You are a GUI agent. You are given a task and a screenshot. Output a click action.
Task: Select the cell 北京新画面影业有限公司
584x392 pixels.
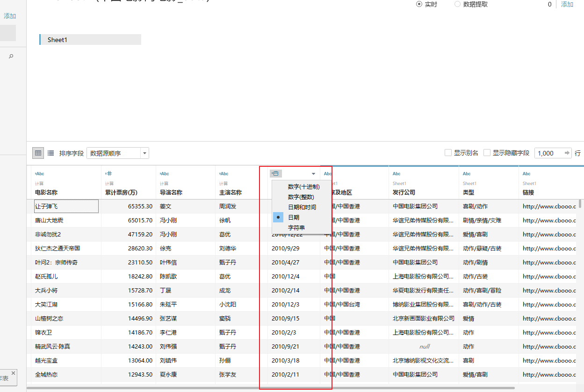[x=424, y=318]
